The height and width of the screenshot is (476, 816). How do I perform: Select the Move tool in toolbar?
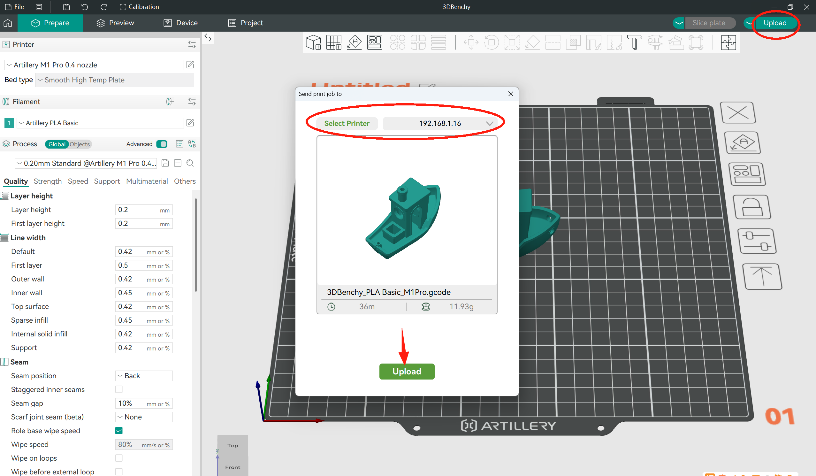[x=471, y=43]
